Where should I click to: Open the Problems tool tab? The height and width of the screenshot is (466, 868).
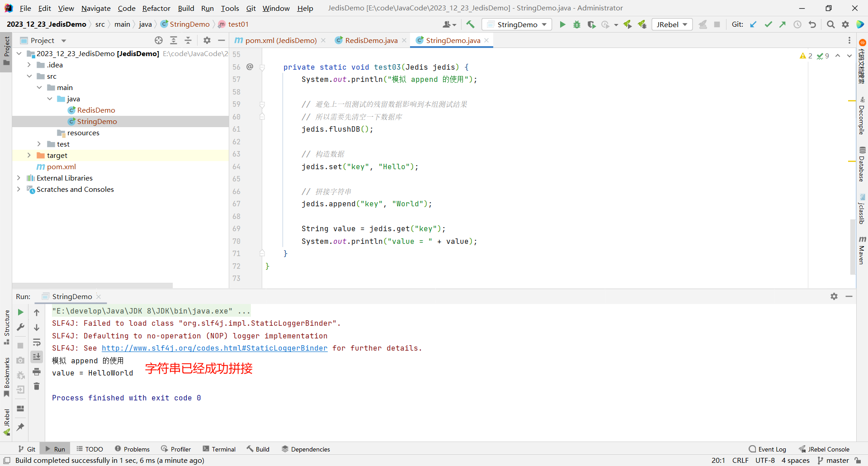(132, 449)
